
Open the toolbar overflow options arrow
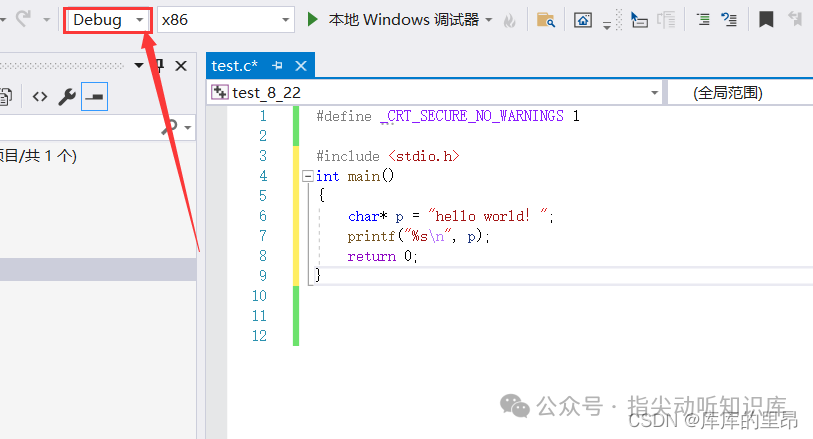coord(607,25)
